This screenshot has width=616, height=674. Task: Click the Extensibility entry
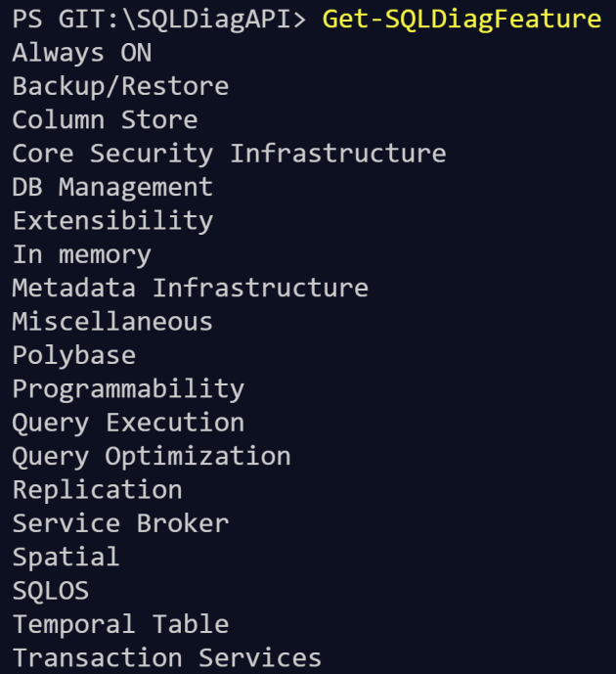coord(112,220)
